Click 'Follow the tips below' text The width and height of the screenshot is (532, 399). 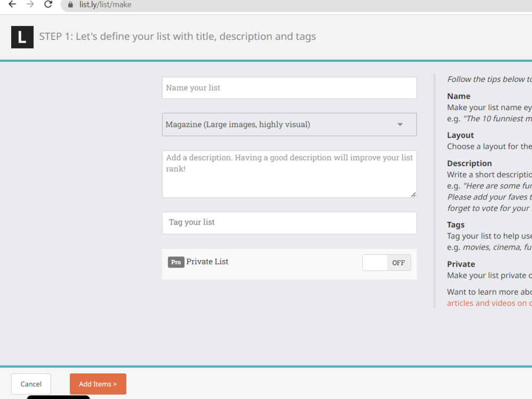(489, 79)
